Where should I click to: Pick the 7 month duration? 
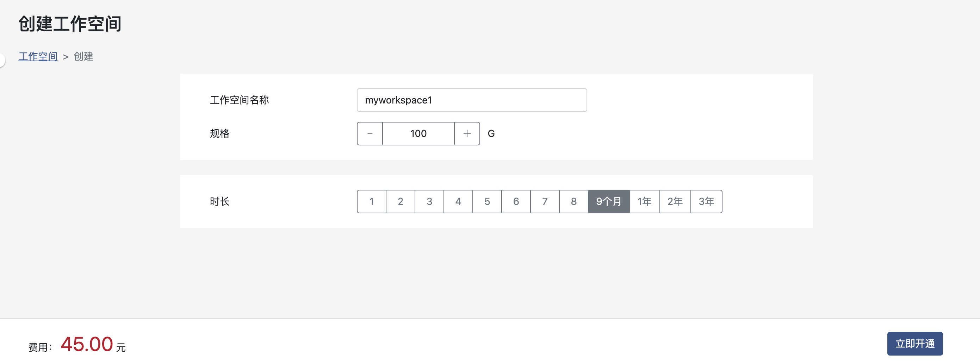(x=545, y=201)
